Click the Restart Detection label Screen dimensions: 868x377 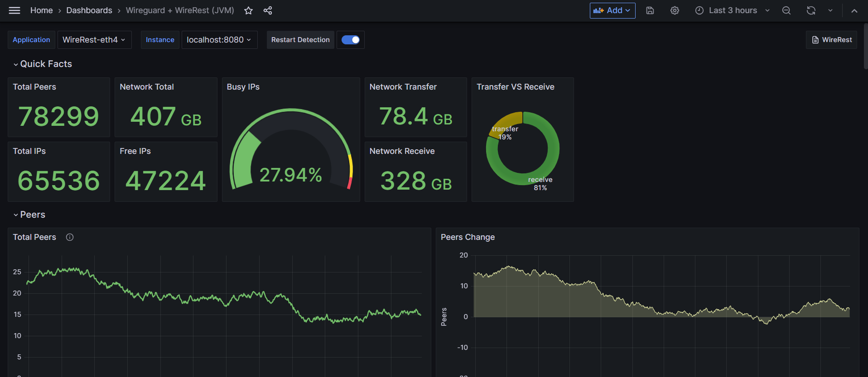coord(300,40)
